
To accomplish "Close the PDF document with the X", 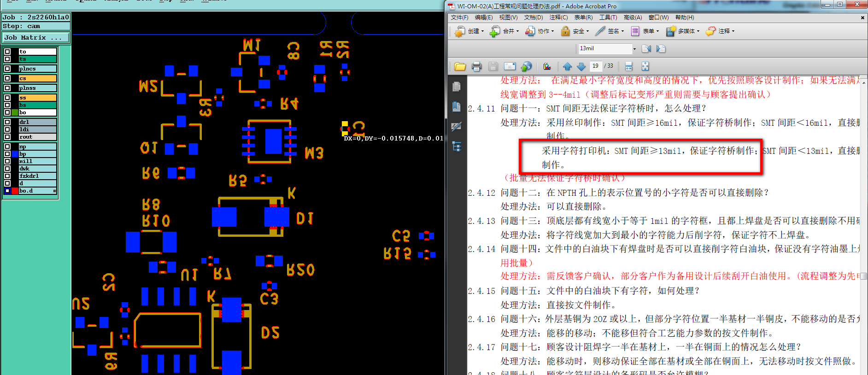I will click(x=862, y=18).
